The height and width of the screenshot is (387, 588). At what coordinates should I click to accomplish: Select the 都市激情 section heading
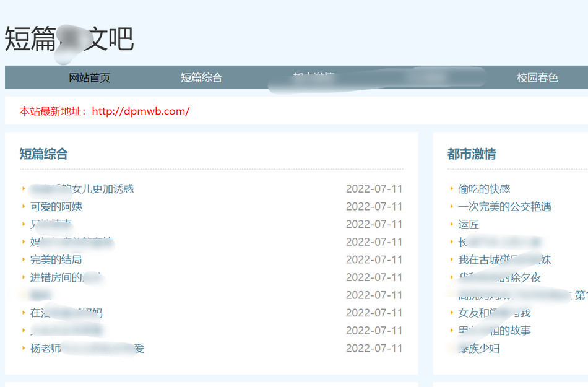[x=471, y=154]
